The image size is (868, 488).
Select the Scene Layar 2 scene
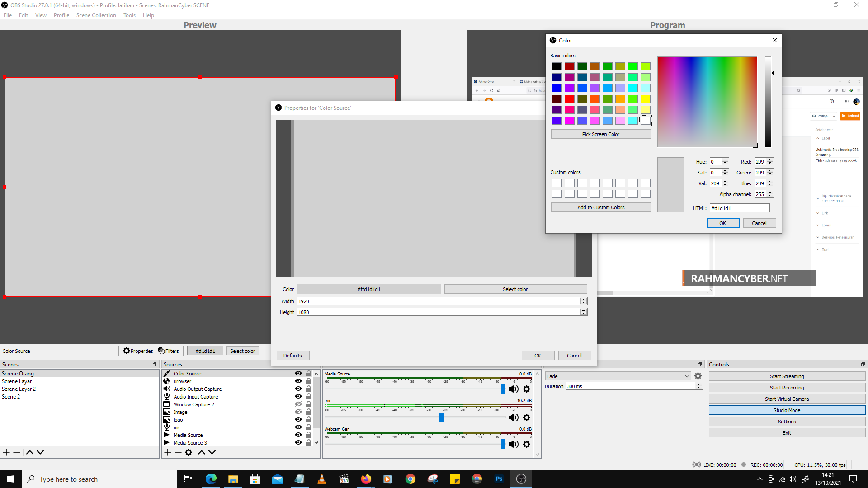[19, 389]
